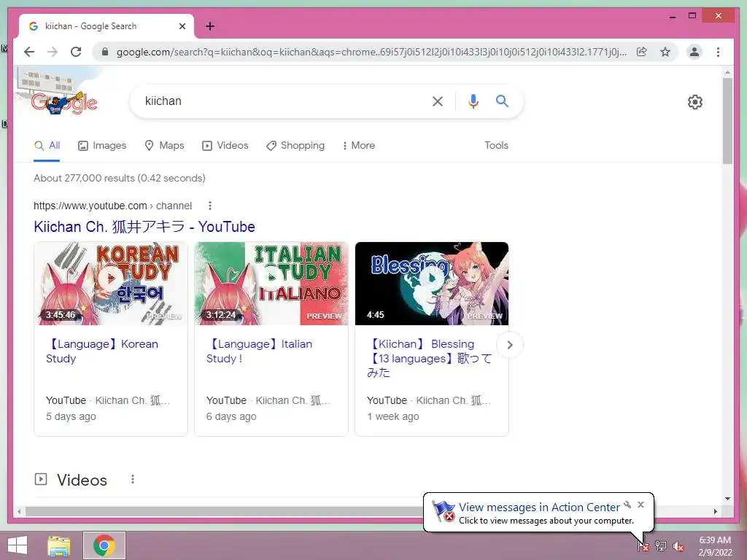Click the padlock site info icon
The width and height of the screenshot is (747, 560).
point(105,52)
